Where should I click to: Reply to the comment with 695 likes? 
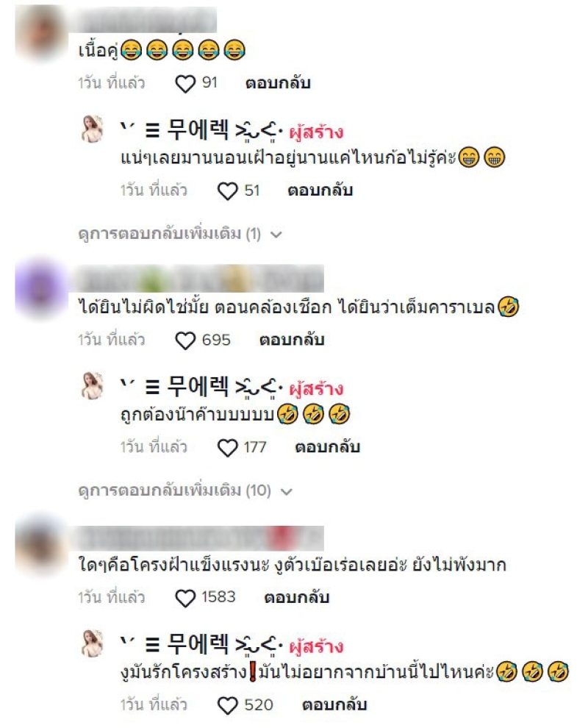click(292, 340)
